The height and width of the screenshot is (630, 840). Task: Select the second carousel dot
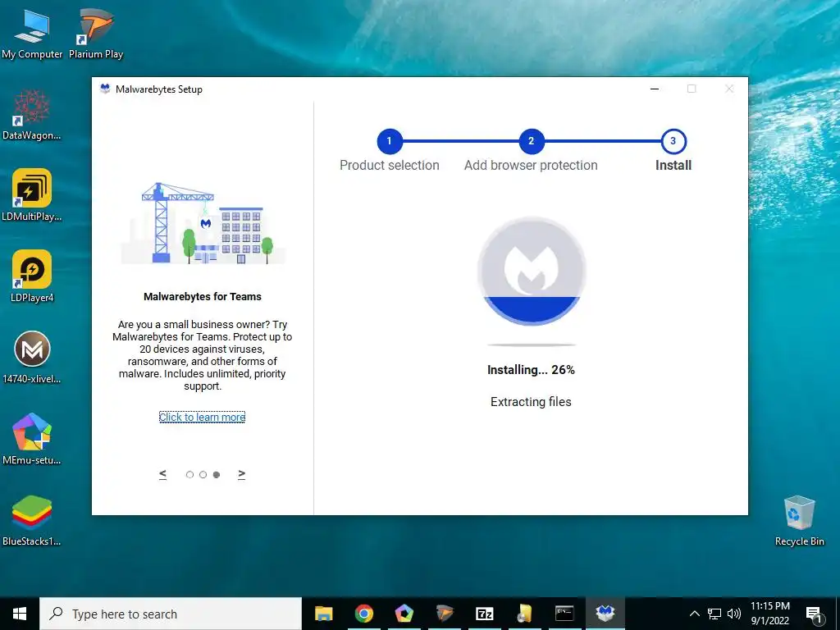[203, 475]
